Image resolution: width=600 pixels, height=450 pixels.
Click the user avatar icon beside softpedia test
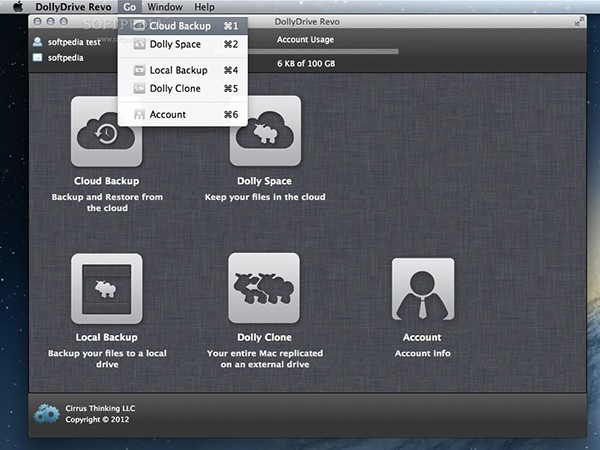38,42
